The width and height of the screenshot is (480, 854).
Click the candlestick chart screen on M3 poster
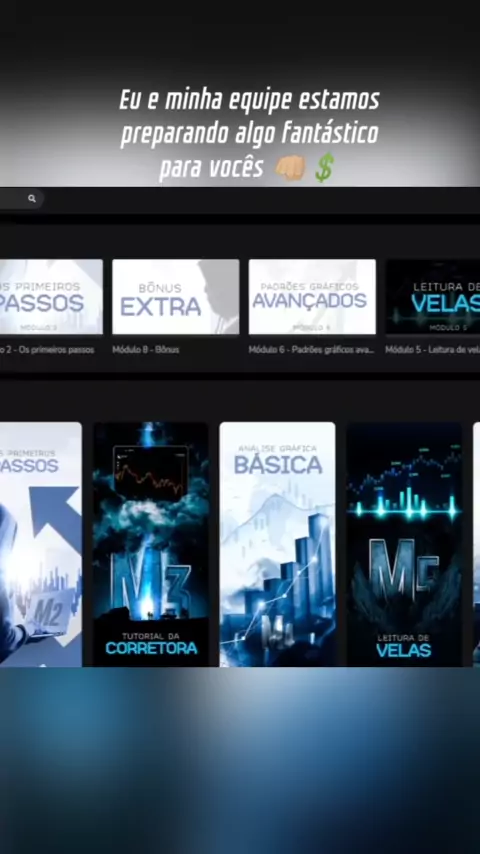tap(151, 472)
